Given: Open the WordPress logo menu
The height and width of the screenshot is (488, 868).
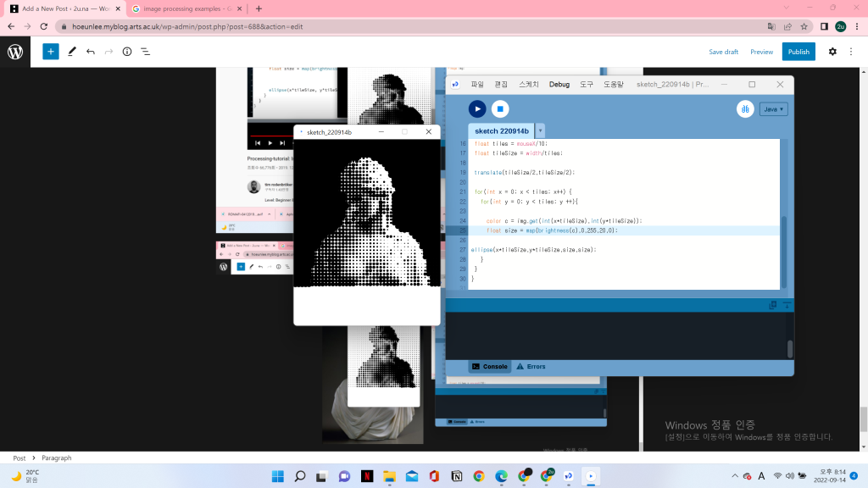Looking at the screenshot, I should (15, 52).
